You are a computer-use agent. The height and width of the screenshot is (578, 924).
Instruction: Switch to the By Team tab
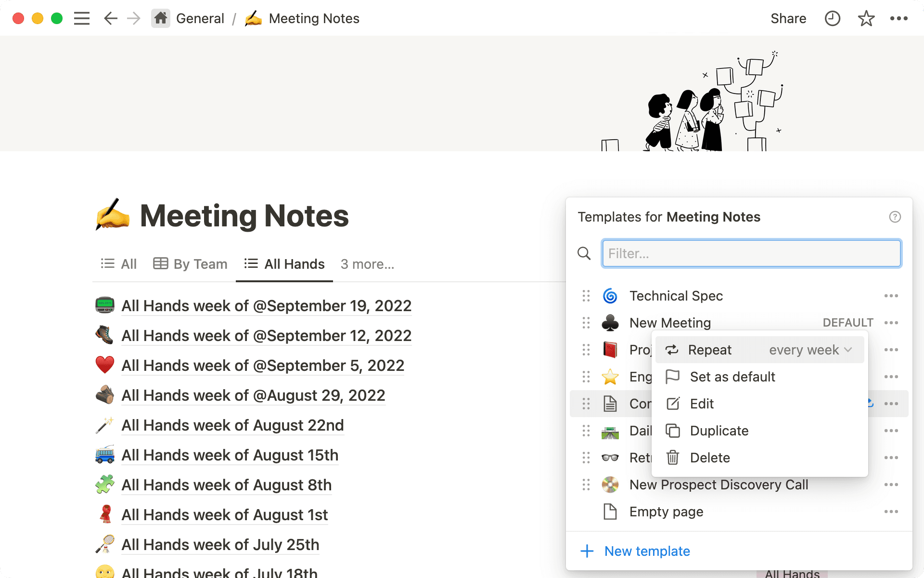(x=190, y=263)
